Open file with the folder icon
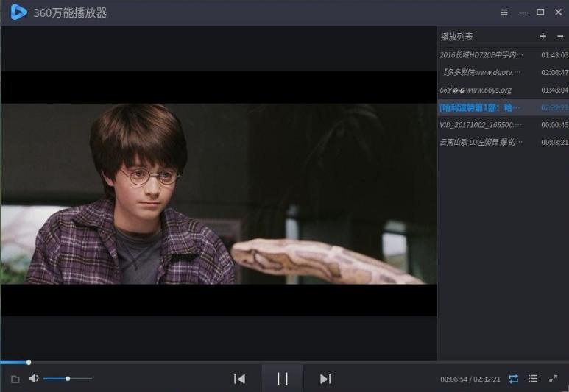 (15, 379)
